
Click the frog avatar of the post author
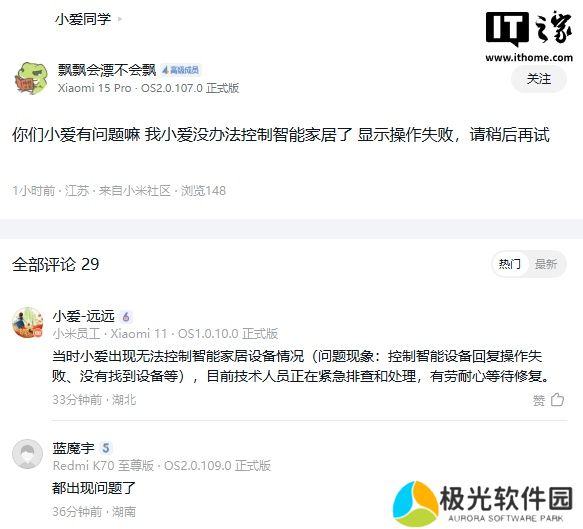click(x=31, y=78)
